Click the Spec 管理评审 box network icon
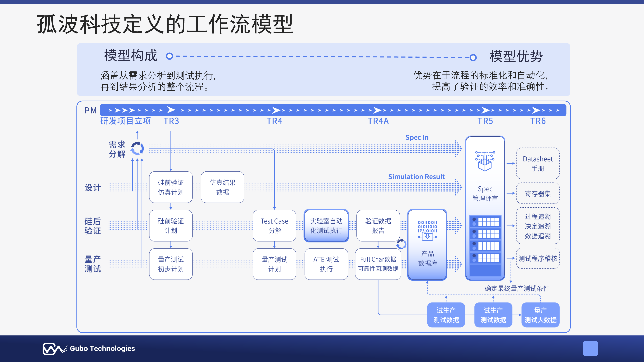 coord(485,161)
